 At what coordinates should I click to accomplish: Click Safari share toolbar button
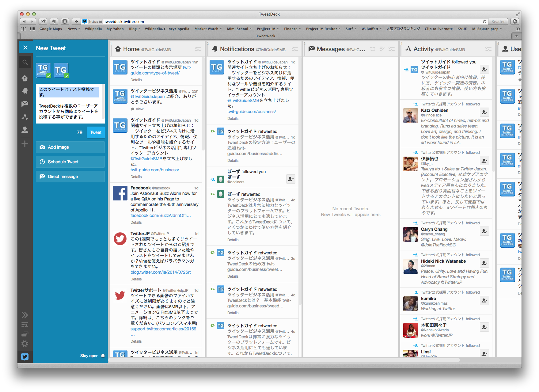click(43, 21)
